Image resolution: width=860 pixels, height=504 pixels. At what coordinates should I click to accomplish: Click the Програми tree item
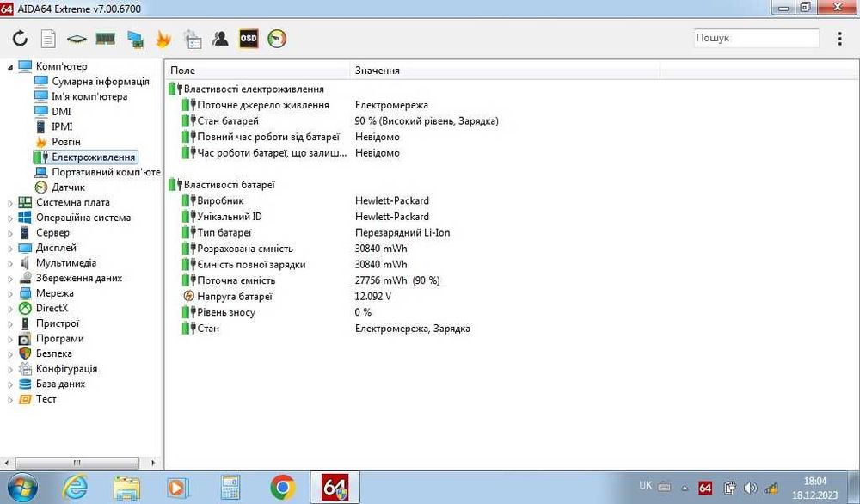click(60, 338)
